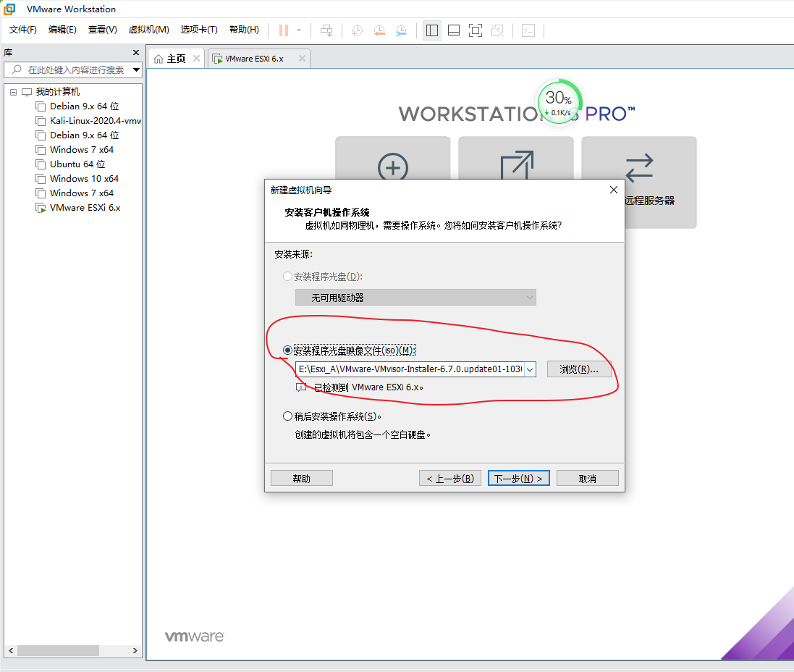
Task: Switch to the VMware ESXi 6.x tab
Action: [x=254, y=59]
